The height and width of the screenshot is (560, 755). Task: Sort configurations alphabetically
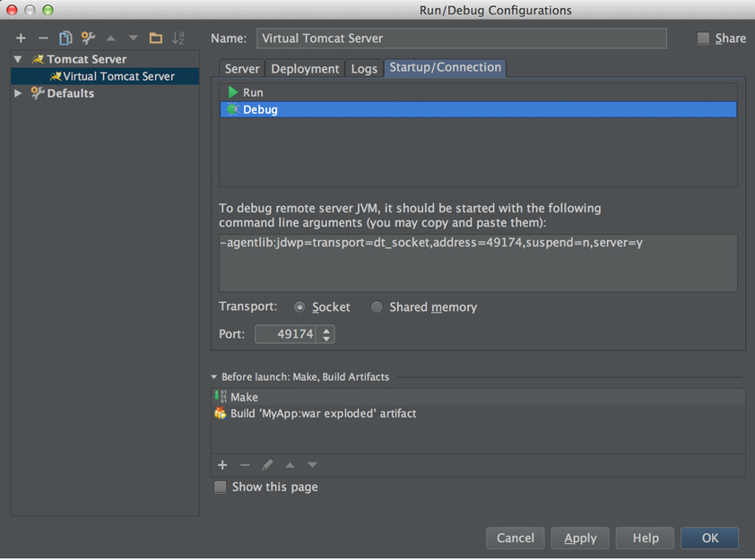tap(178, 38)
